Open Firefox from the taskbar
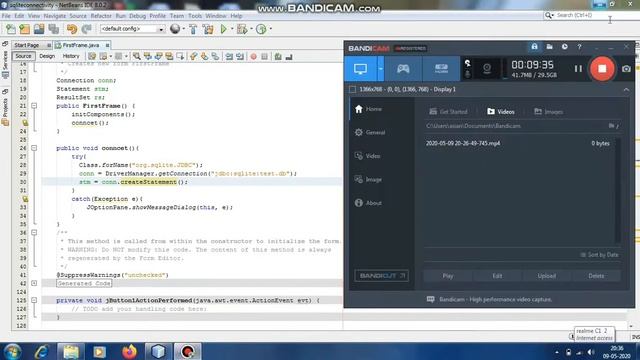The height and width of the screenshot is (360, 640). [129, 351]
